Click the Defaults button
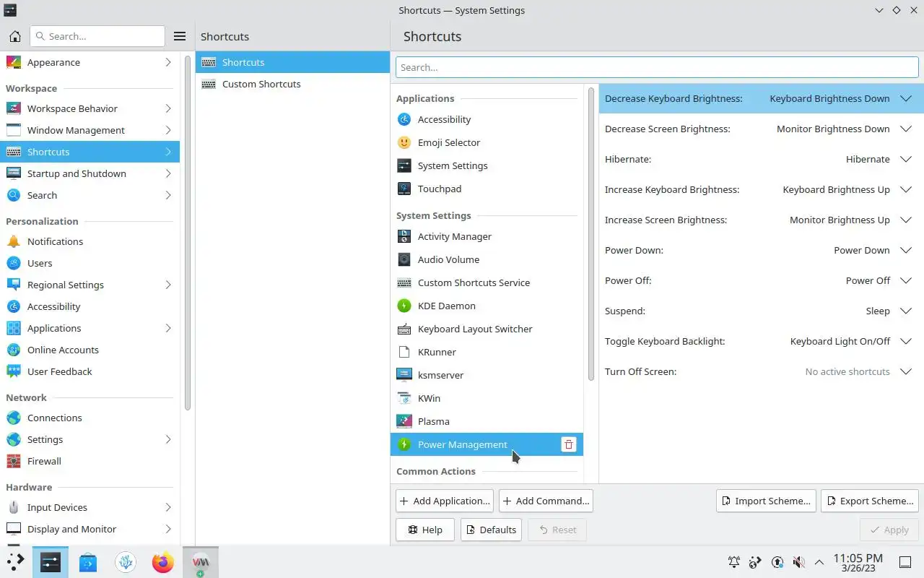This screenshot has width=924, height=578. [491, 530]
